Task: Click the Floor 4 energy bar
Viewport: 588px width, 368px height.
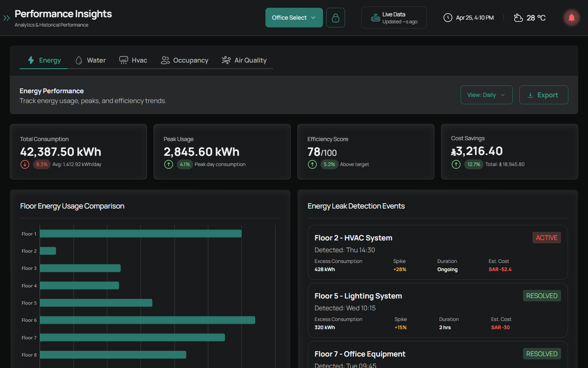Action: [79, 285]
